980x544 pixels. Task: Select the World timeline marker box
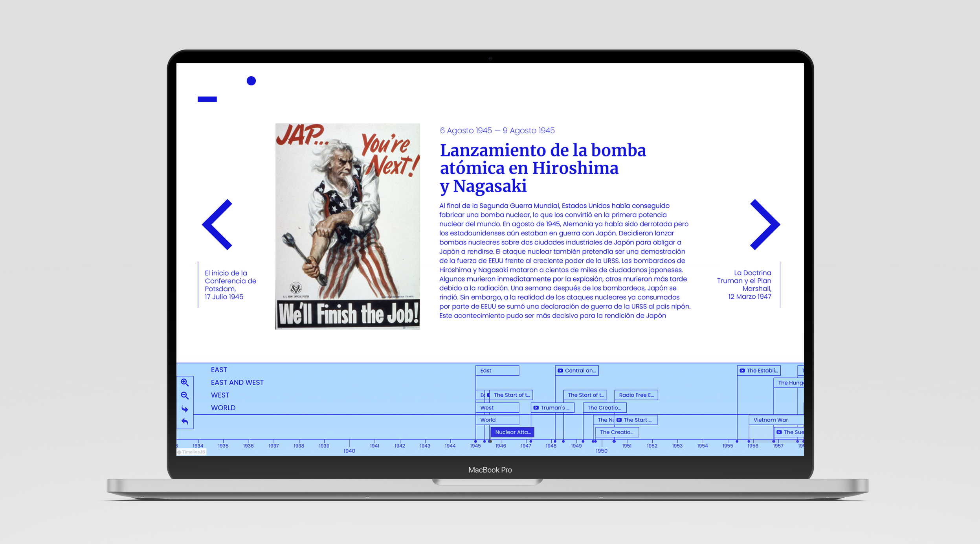[x=497, y=420]
